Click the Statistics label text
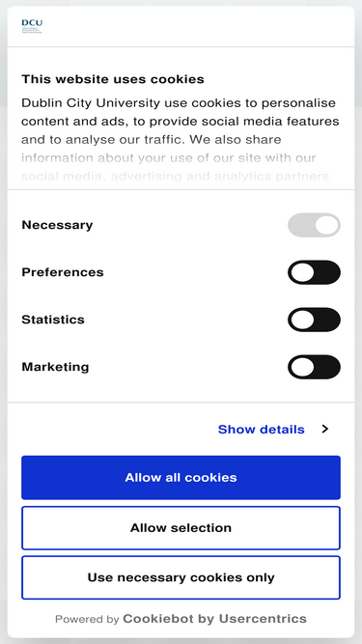This screenshot has height=644, width=362. point(53,320)
